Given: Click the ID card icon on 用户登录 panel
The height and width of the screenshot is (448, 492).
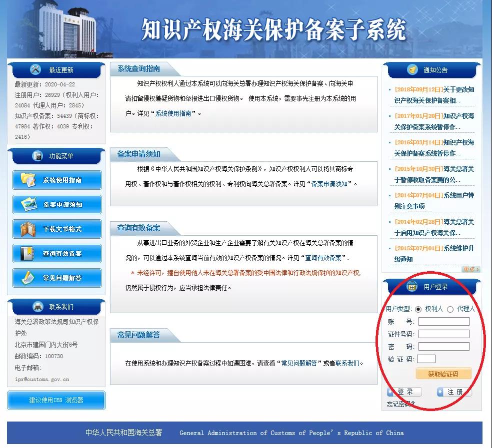Looking at the screenshot, I should tap(412, 286).
